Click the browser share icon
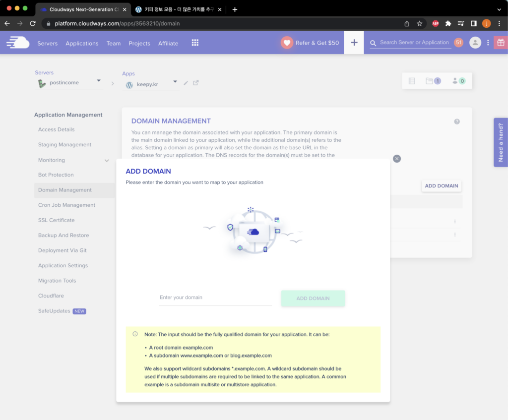This screenshot has width=508, height=420. pyautogui.click(x=407, y=23)
